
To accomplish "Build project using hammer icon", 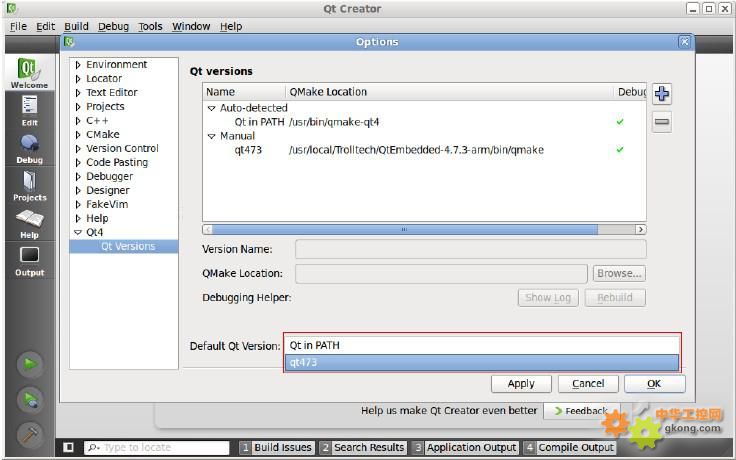I will coord(30,435).
